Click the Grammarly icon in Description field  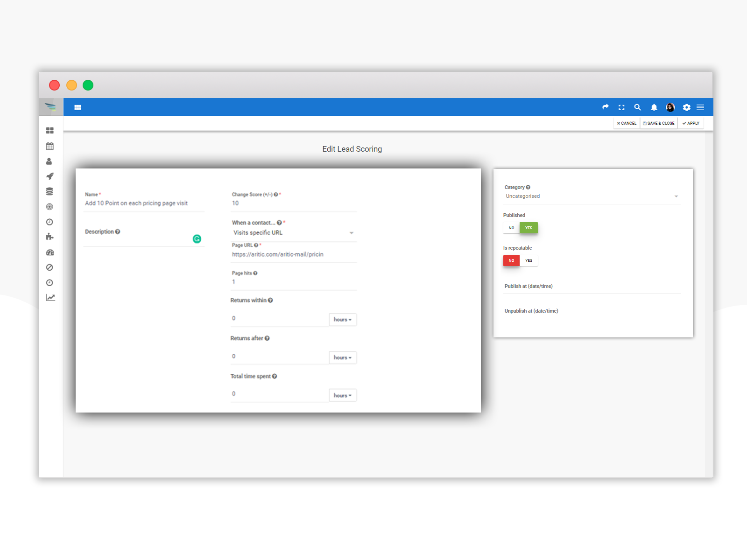pos(197,239)
